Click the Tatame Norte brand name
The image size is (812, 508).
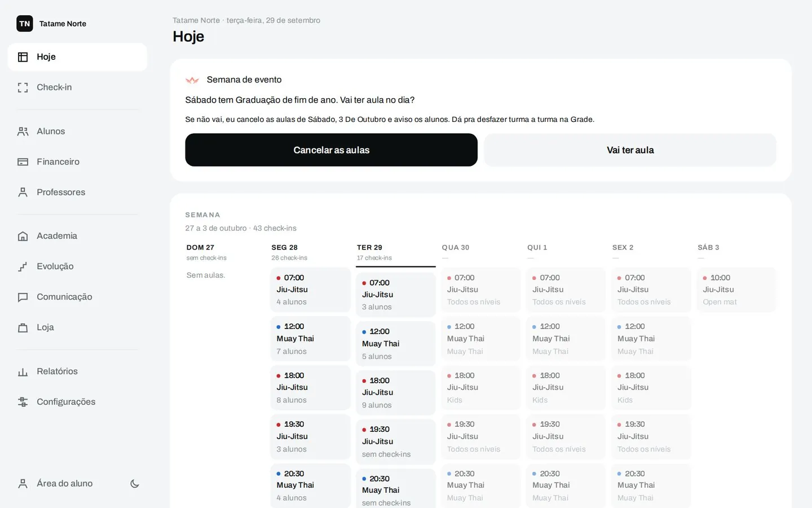[63, 24]
